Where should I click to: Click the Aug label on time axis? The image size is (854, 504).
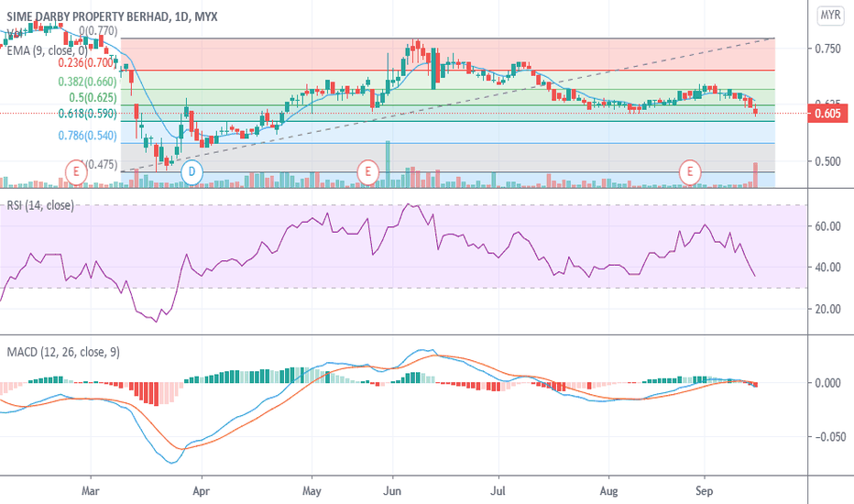[609, 491]
